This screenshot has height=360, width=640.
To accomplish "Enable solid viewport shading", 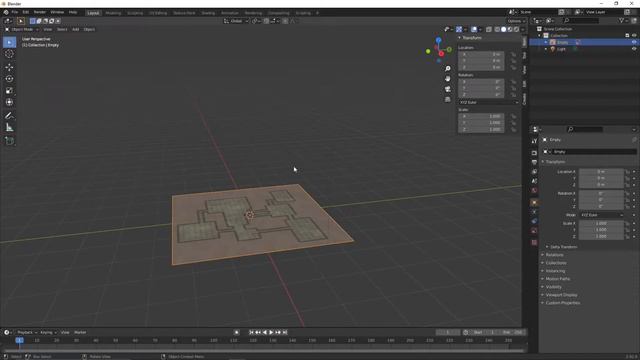I will tap(504, 29).
